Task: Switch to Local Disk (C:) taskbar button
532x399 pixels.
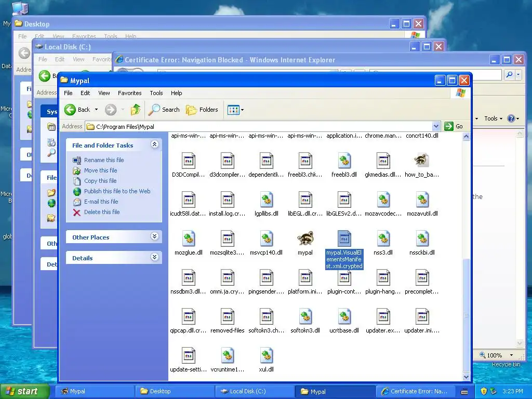Action: pyautogui.click(x=255, y=391)
